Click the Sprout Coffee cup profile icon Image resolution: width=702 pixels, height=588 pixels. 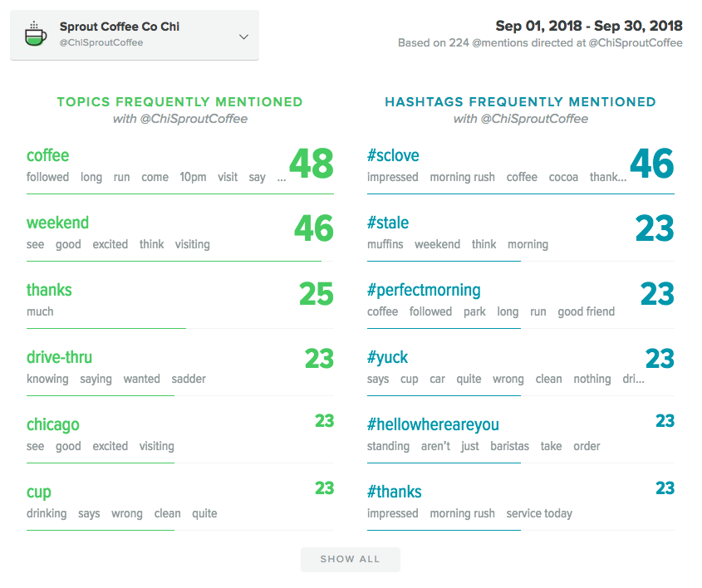[x=34, y=34]
